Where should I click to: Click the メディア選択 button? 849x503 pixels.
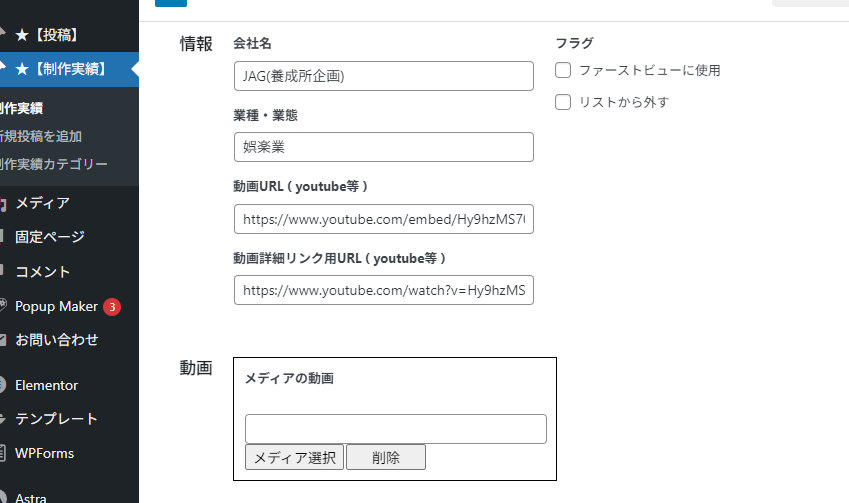pos(295,458)
